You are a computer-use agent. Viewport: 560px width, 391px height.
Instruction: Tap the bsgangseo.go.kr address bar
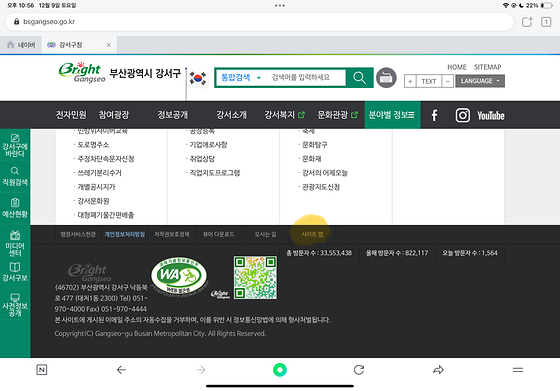pyautogui.click(x=260, y=22)
